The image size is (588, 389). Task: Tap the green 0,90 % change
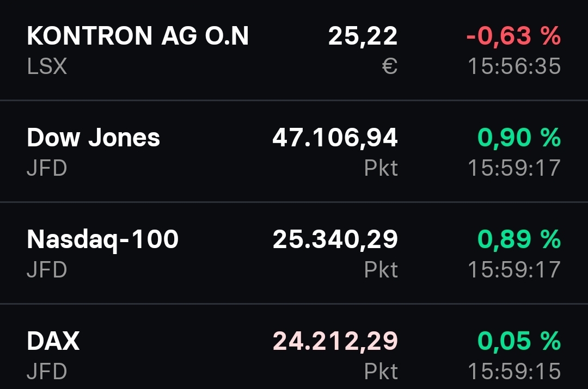[519, 138]
